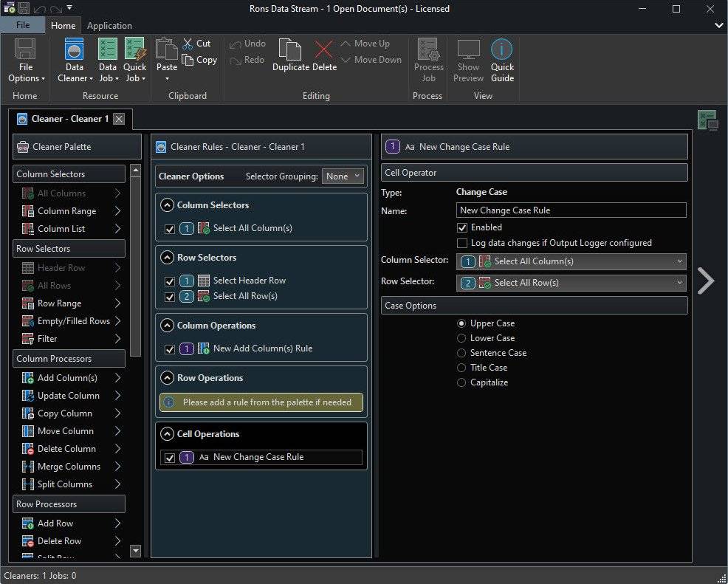This screenshot has width=728, height=584.
Task: Collapse the Column Selectors section
Action: point(167,205)
